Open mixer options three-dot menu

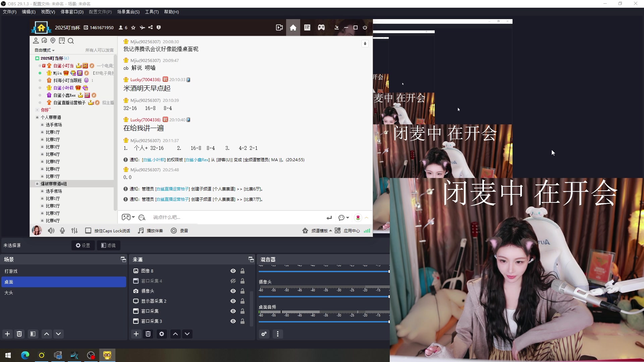(278, 334)
